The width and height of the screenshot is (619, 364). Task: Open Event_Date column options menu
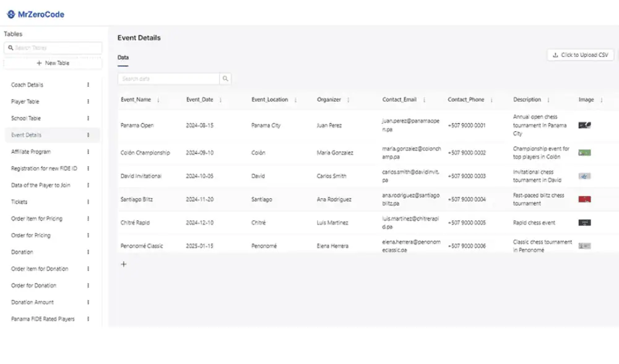220,100
